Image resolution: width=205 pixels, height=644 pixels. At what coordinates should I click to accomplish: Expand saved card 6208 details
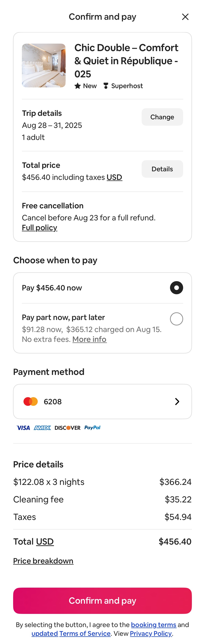177,402
